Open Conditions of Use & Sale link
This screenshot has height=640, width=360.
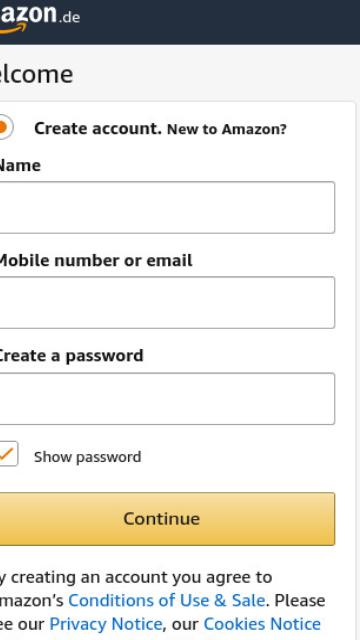[x=167, y=600]
